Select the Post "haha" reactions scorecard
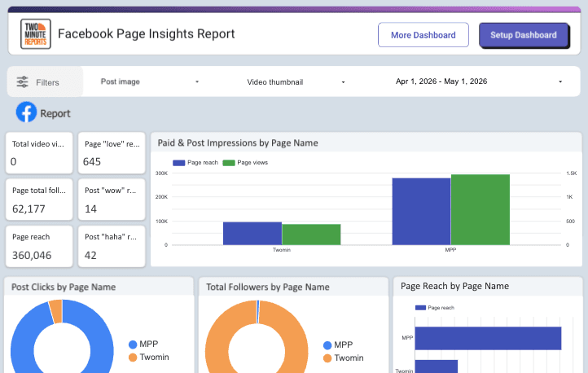This screenshot has height=373, width=588. coord(112,246)
